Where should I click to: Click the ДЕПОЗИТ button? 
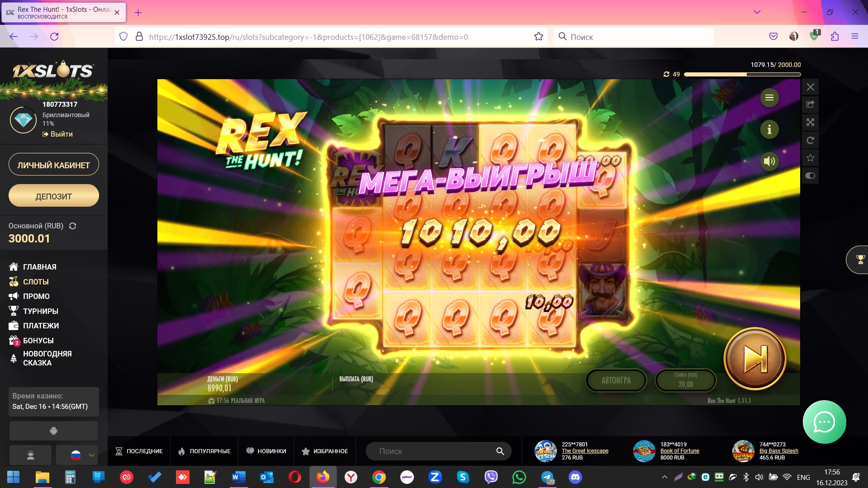[54, 196]
